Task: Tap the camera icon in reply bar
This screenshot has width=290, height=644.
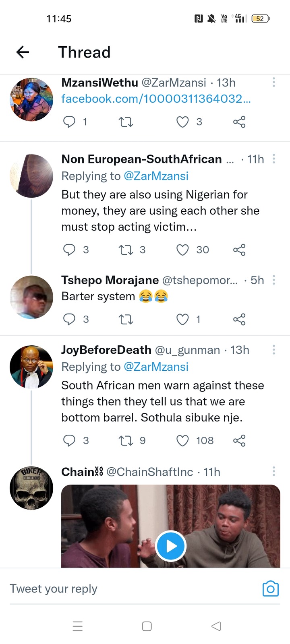Action: [270, 589]
